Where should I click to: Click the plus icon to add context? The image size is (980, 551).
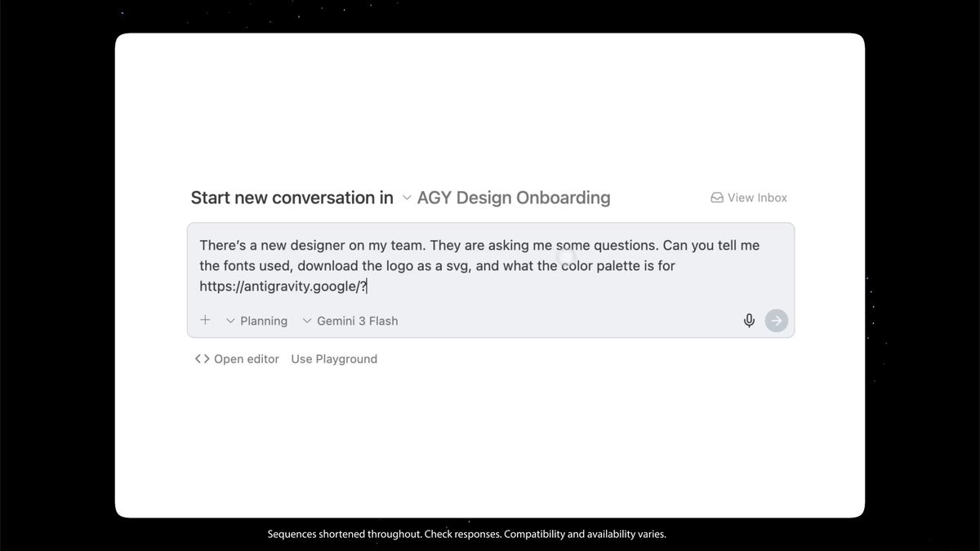[205, 320]
